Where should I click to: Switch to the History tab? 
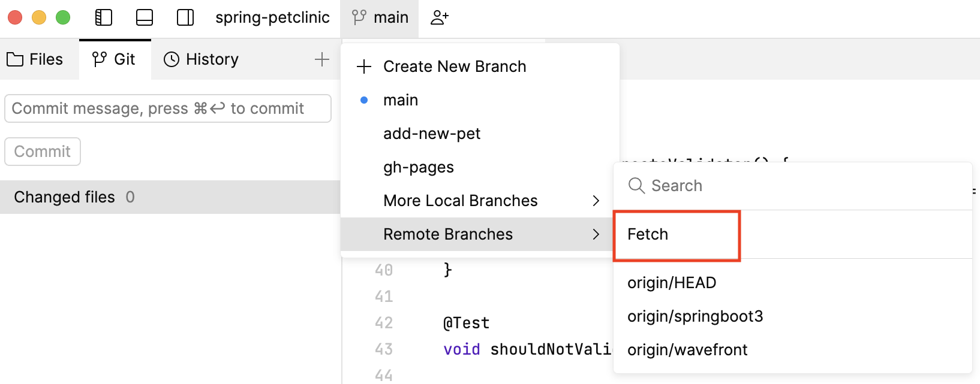pyautogui.click(x=201, y=59)
